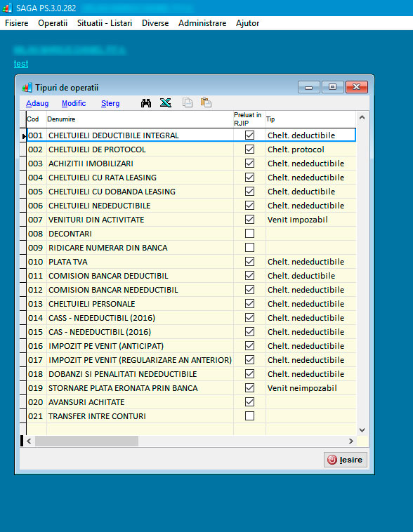The height and width of the screenshot is (532, 413).
Task: Open the Situatii - Listari menu
Action: [x=105, y=23]
